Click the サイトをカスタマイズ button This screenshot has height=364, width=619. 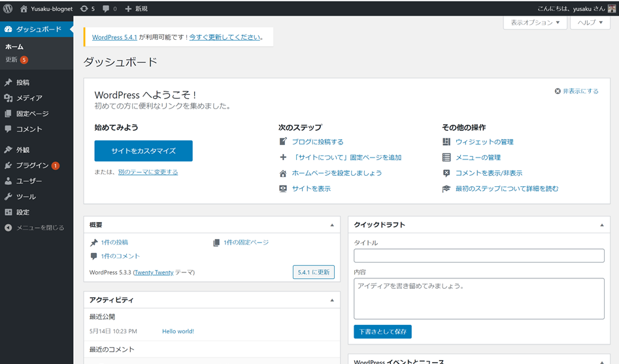coord(143,151)
